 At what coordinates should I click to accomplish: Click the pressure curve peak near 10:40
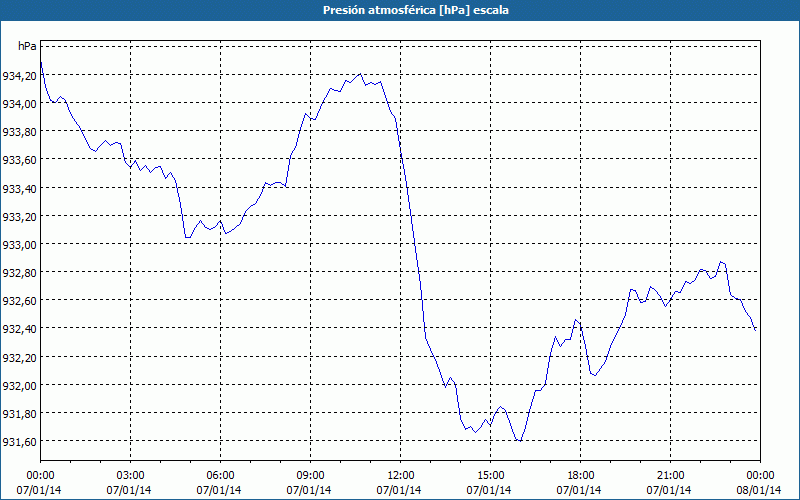tap(360, 74)
